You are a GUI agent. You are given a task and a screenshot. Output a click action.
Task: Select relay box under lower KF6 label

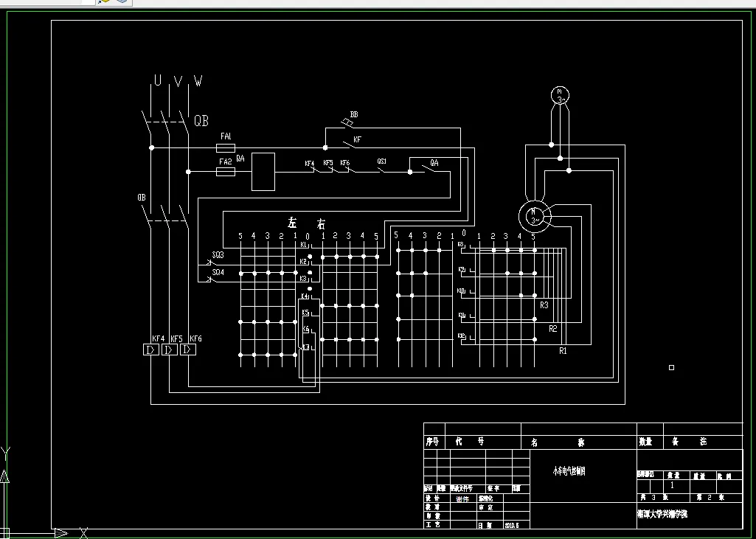click(188, 350)
